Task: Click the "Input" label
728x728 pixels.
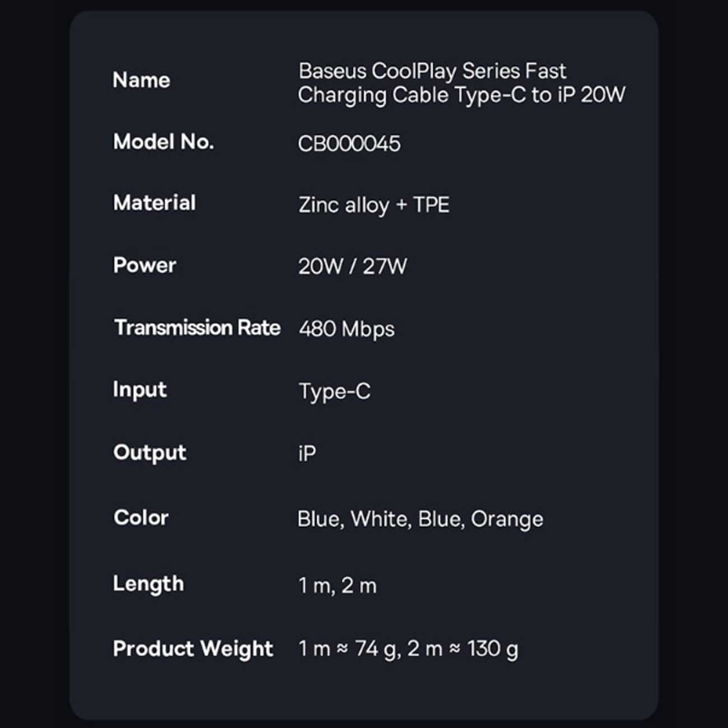Action: (139, 390)
